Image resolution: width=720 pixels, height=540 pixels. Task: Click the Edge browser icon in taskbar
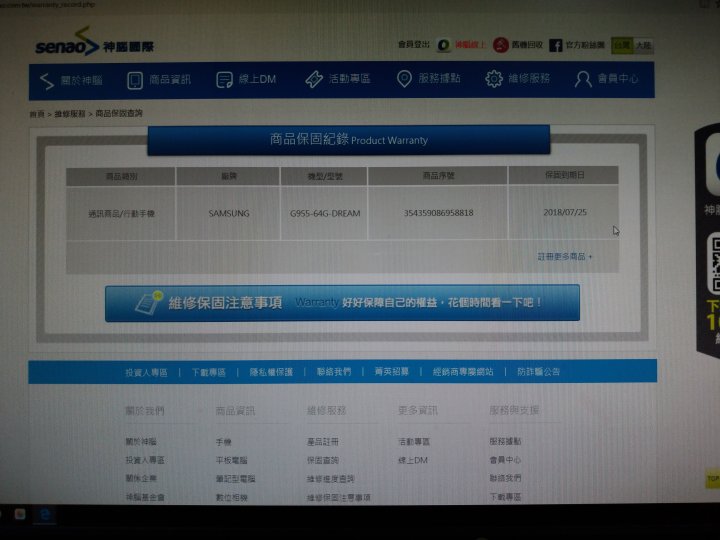click(45, 514)
